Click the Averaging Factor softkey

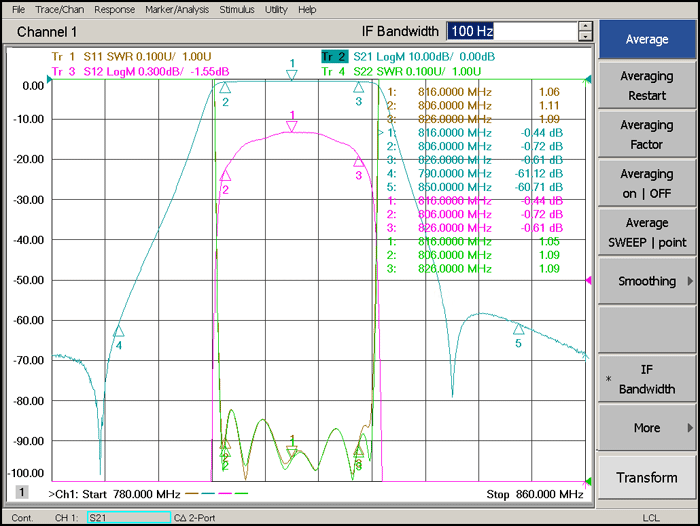coord(647,134)
